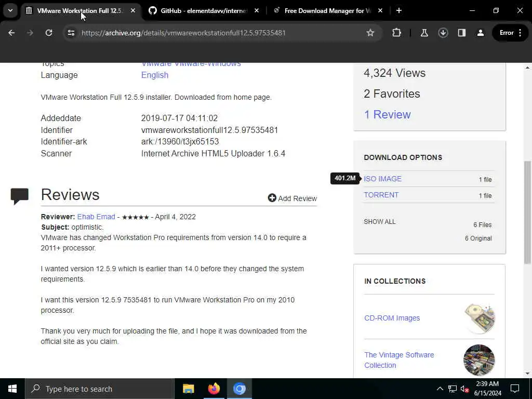Screen dimensions: 532x399
Task: Download the ISO IMAGE file
Action: point(382,179)
